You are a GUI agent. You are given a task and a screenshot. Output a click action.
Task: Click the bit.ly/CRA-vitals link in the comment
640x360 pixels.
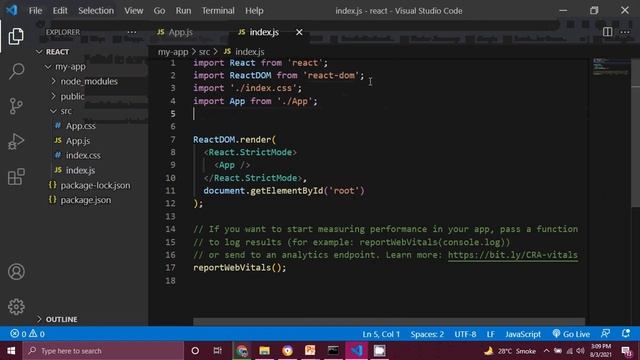click(x=513, y=255)
